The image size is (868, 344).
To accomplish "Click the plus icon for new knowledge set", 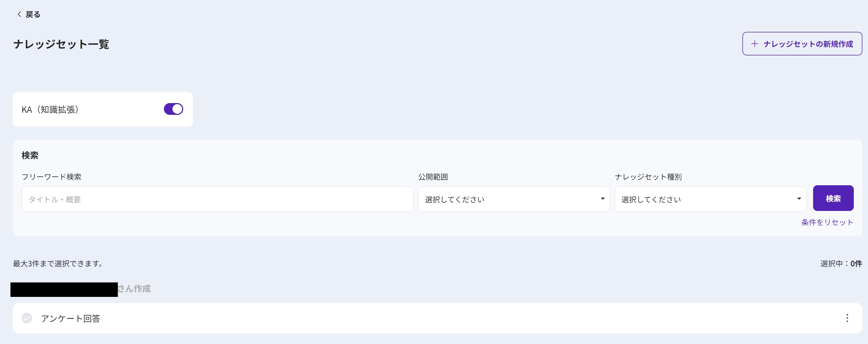I will (x=754, y=44).
